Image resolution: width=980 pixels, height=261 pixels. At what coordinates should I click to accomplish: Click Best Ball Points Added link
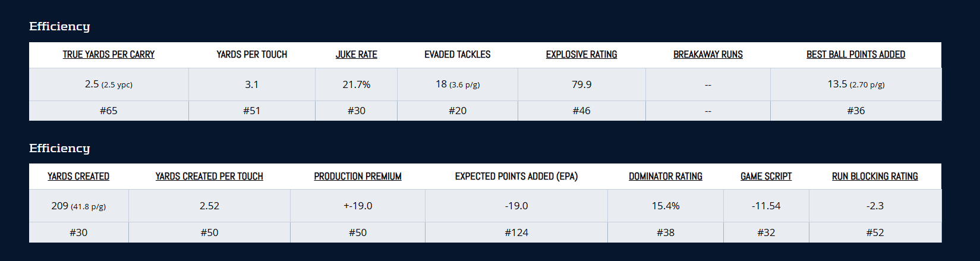click(x=856, y=55)
